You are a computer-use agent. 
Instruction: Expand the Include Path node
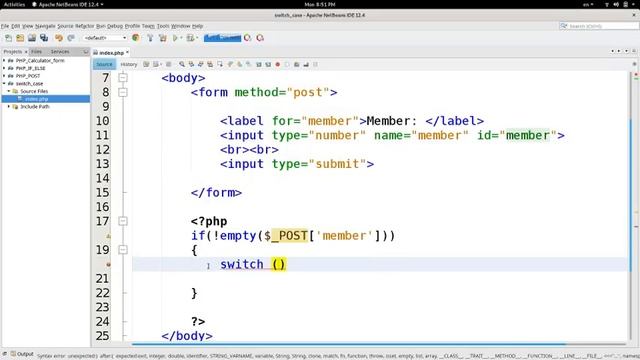point(9,107)
